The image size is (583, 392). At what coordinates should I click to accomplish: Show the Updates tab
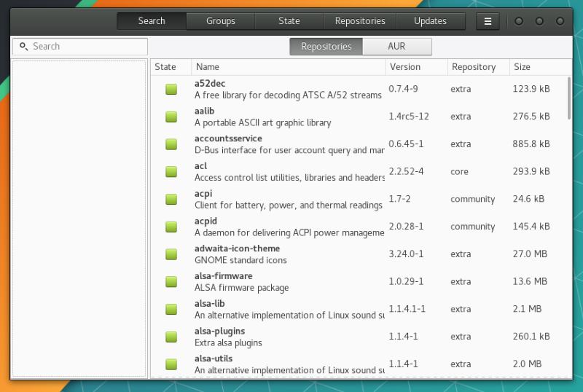430,21
